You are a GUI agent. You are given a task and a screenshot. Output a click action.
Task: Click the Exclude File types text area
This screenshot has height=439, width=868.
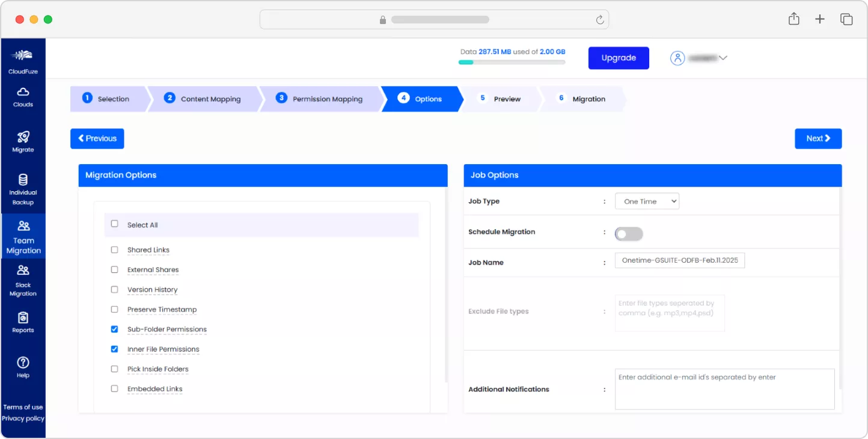tap(670, 313)
